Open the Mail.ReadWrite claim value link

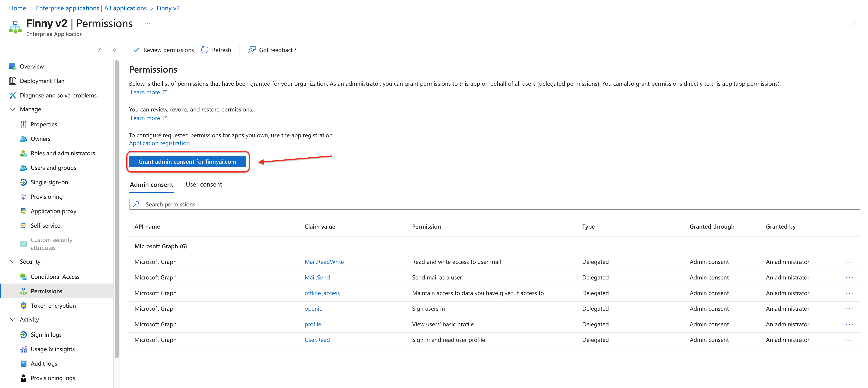(324, 262)
